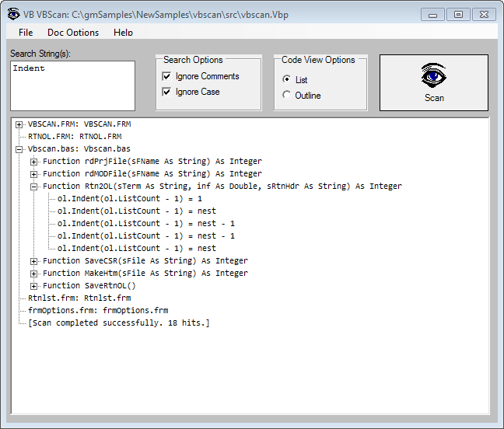
Task: Click the eye icon on Scan button
Action: [x=434, y=76]
